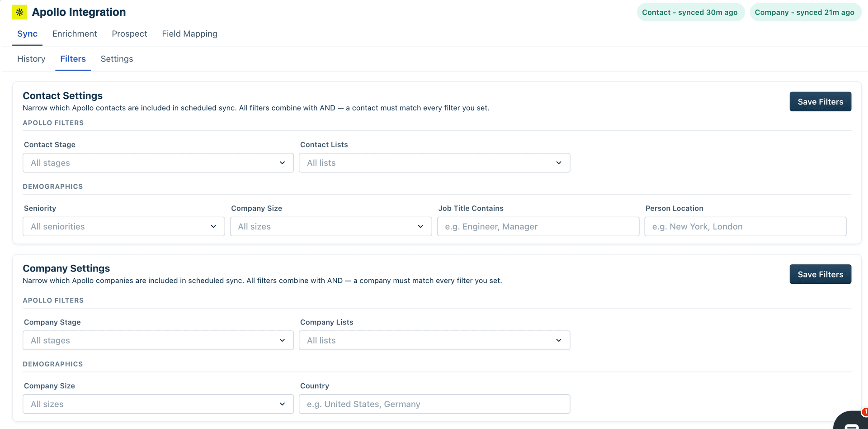Image resolution: width=868 pixels, height=429 pixels.
Task: Select the Filters sub-tab
Action: (x=73, y=59)
